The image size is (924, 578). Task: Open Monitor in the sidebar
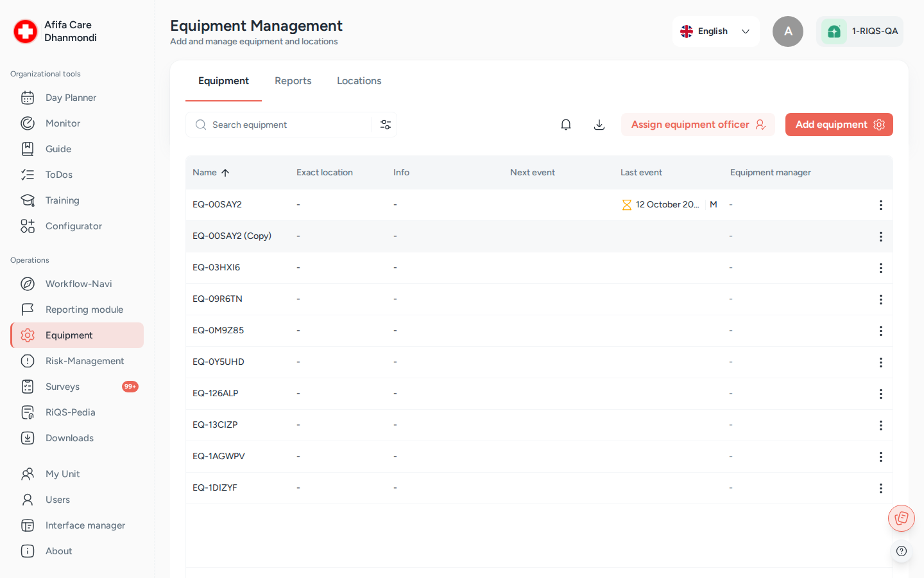click(x=77, y=123)
